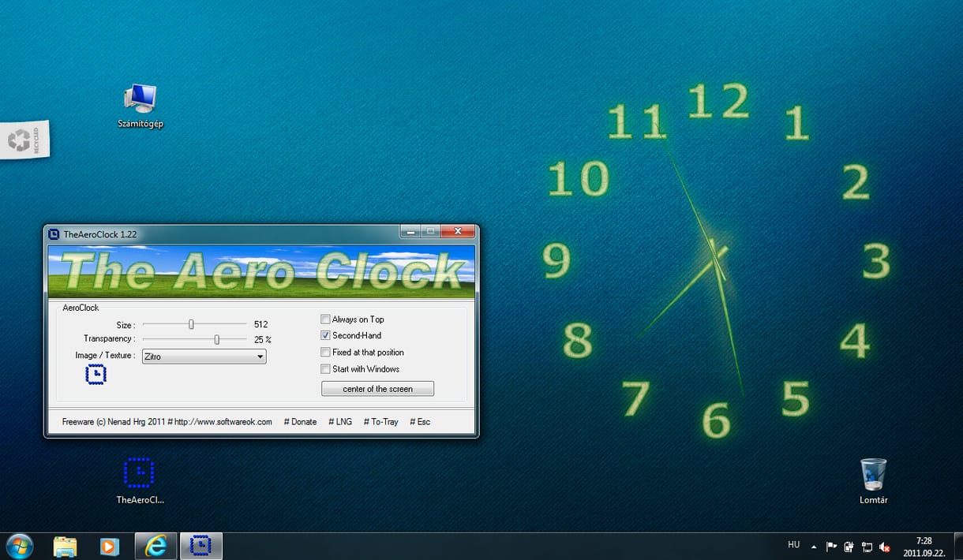
Task: Click the Size value 512
Action: click(261, 324)
